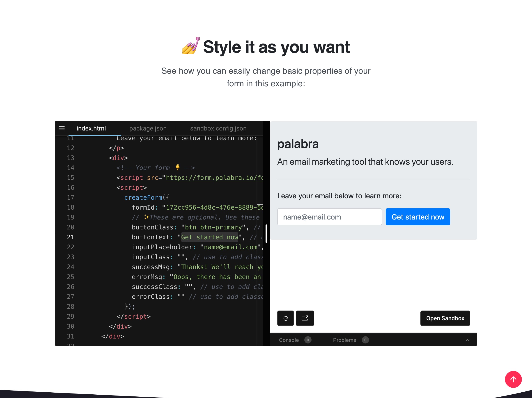The height and width of the screenshot is (398, 532).
Task: Click the red scroll-to-top arrow
Action: [x=513, y=379]
